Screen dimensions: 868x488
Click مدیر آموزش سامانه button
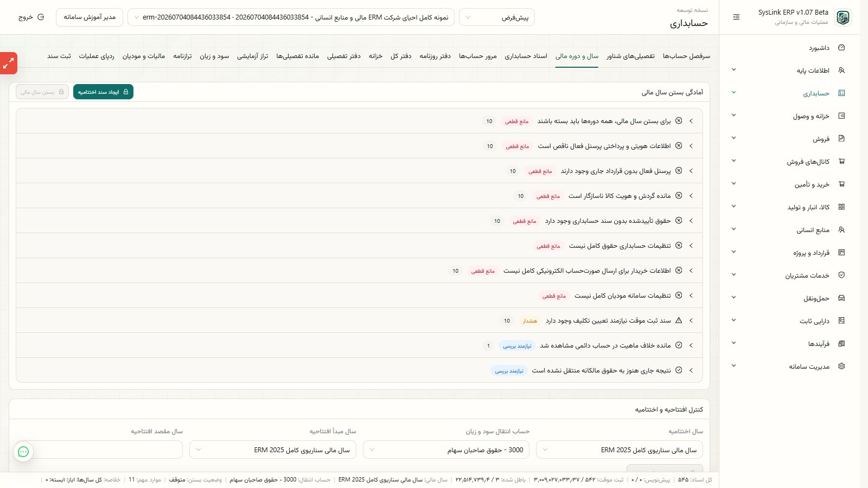click(90, 17)
